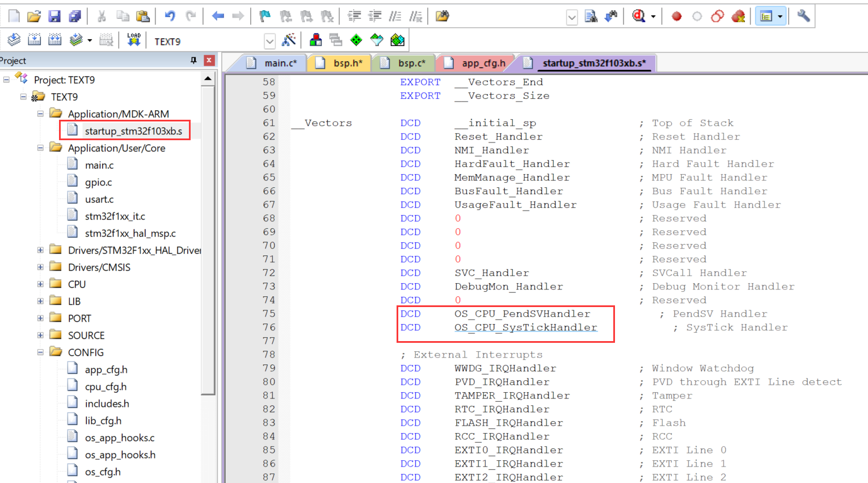Expand the Drivers/CMSIS group

(x=40, y=267)
